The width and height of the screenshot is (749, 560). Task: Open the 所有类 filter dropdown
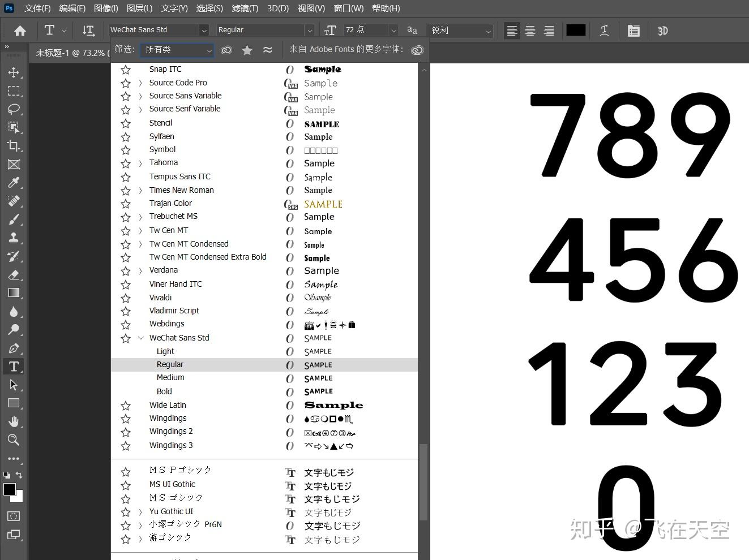pos(177,50)
